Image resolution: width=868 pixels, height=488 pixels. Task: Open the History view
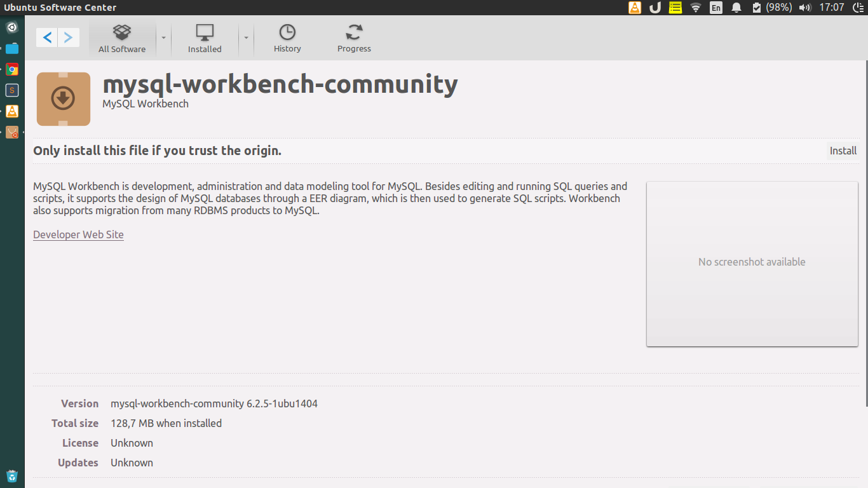click(x=287, y=39)
